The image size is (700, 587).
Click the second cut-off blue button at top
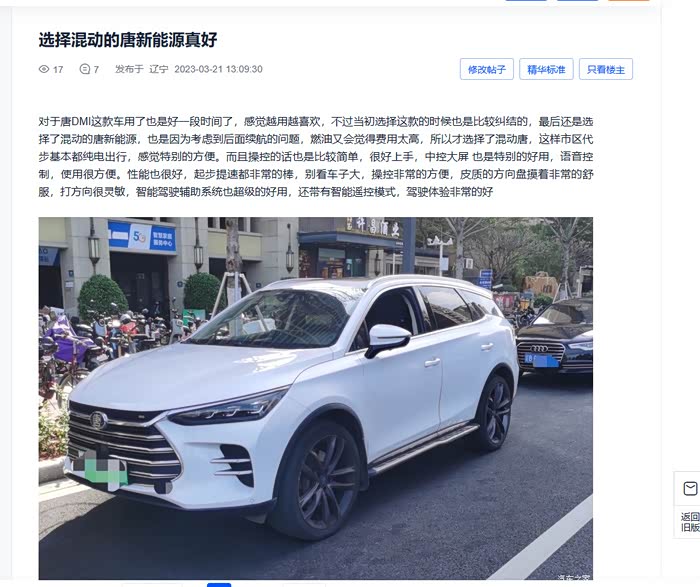[x=577, y=0]
